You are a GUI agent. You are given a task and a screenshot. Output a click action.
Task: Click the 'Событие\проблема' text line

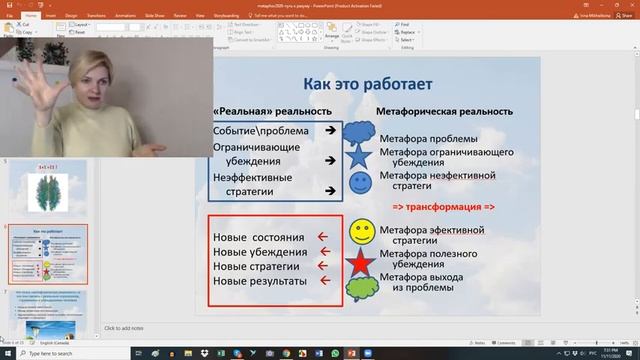(x=261, y=131)
